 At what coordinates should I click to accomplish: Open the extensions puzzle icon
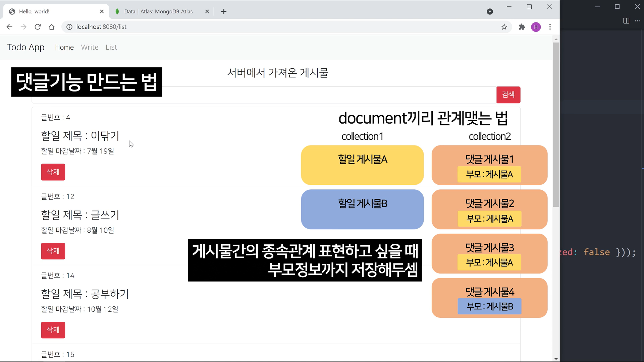[522, 27]
